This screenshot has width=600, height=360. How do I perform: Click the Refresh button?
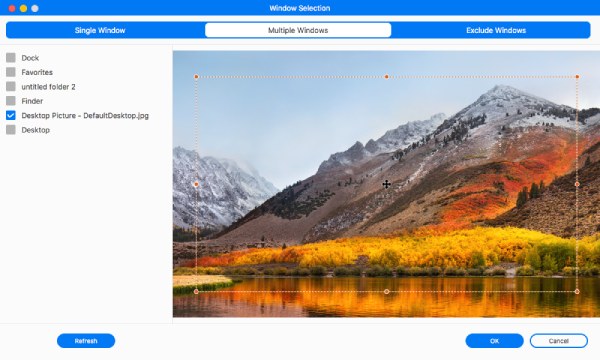tap(86, 341)
